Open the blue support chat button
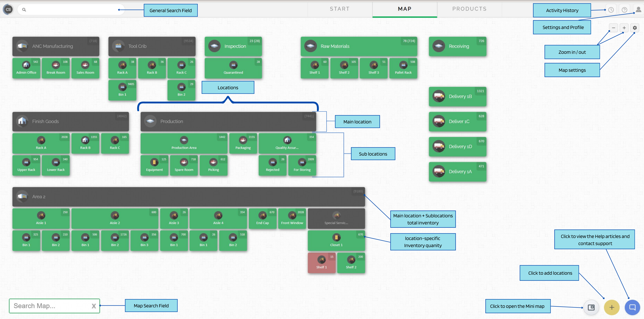644x319 pixels. click(632, 307)
